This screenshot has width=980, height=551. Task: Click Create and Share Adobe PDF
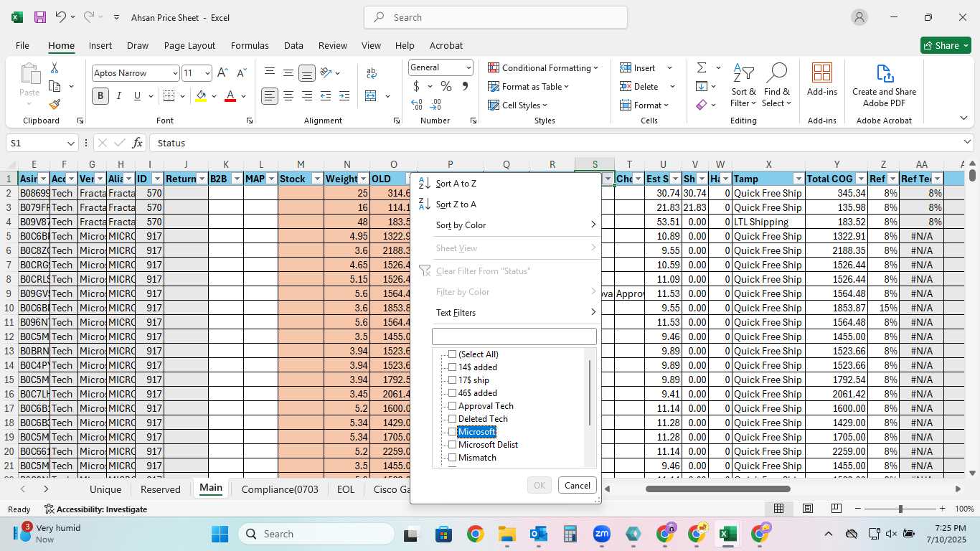[884, 86]
